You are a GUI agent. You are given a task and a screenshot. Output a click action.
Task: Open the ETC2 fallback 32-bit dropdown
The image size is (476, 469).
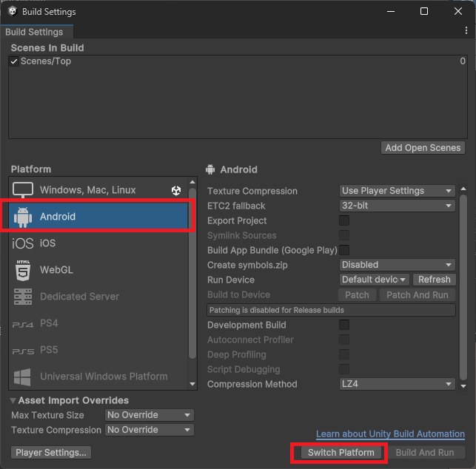(397, 206)
